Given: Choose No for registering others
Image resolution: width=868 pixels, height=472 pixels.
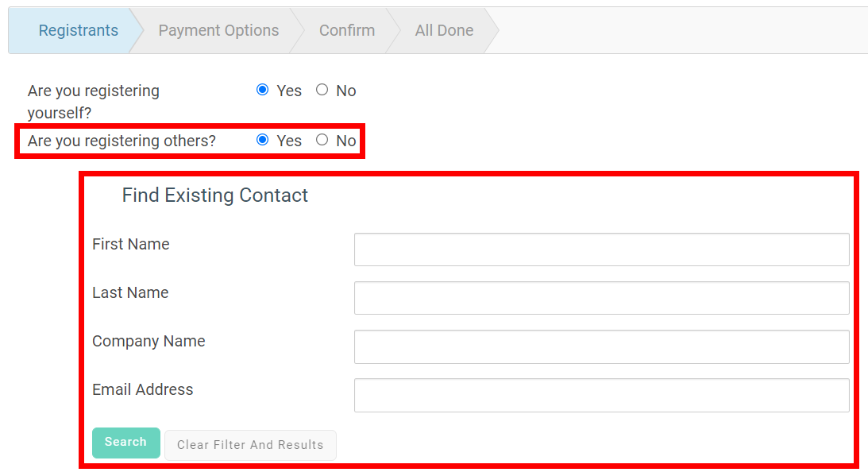Looking at the screenshot, I should (x=322, y=140).
